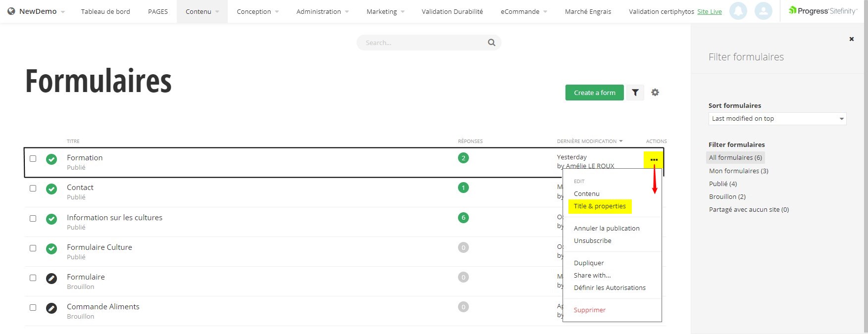Click the green published status icon for Contact
This screenshot has width=868, height=334.
pos(51,189)
